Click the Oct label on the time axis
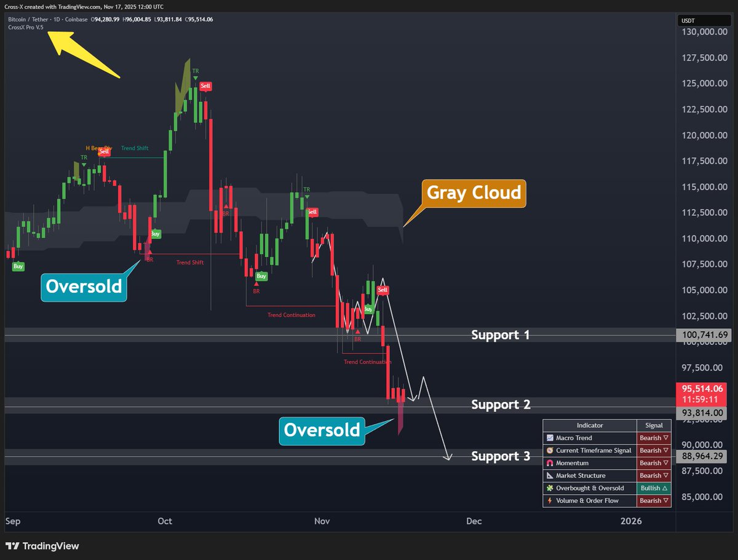This screenshot has width=738, height=560. [165, 521]
